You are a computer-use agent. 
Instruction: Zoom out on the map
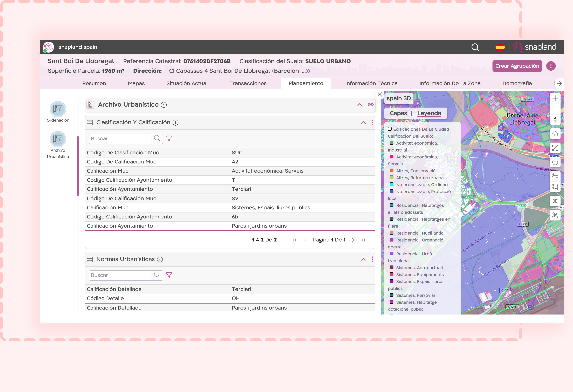(x=555, y=109)
